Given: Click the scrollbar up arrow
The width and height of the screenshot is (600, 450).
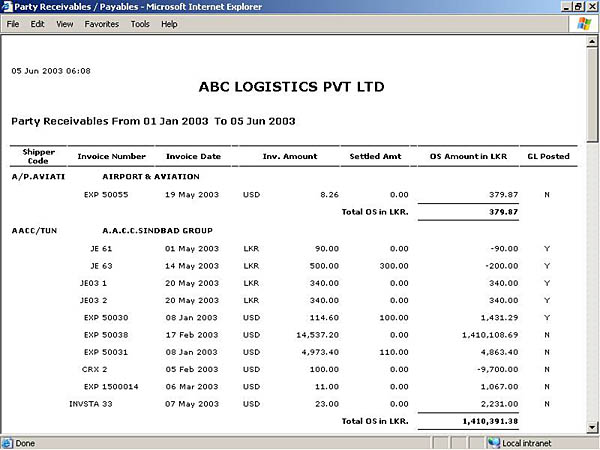Looking at the screenshot, I should pos(592,41).
